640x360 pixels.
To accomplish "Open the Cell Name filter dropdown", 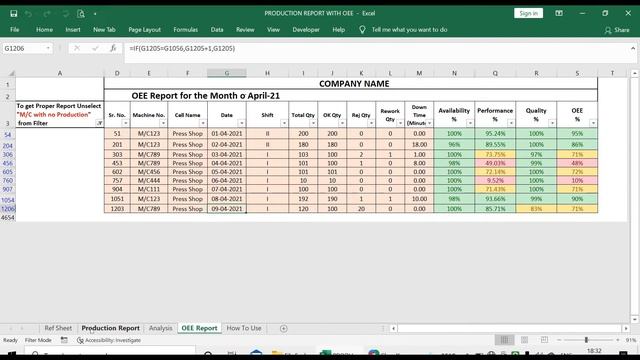I will (202, 123).
